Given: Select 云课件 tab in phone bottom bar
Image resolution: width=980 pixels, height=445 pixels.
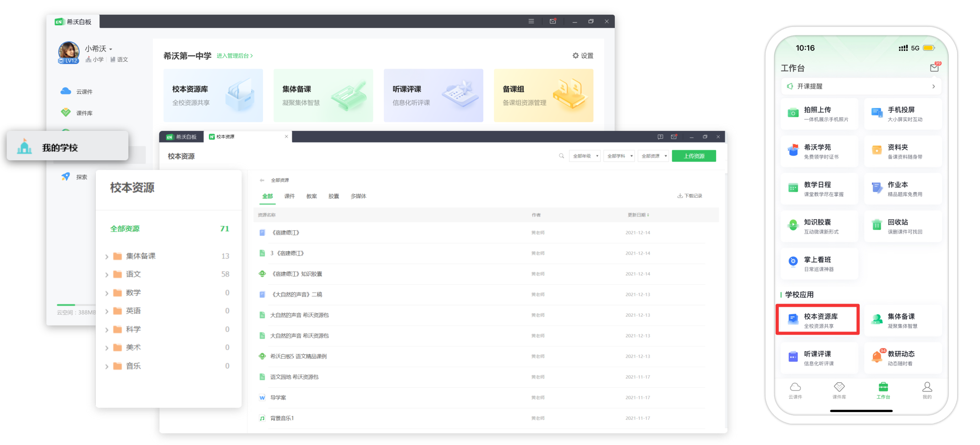Looking at the screenshot, I should point(795,391).
